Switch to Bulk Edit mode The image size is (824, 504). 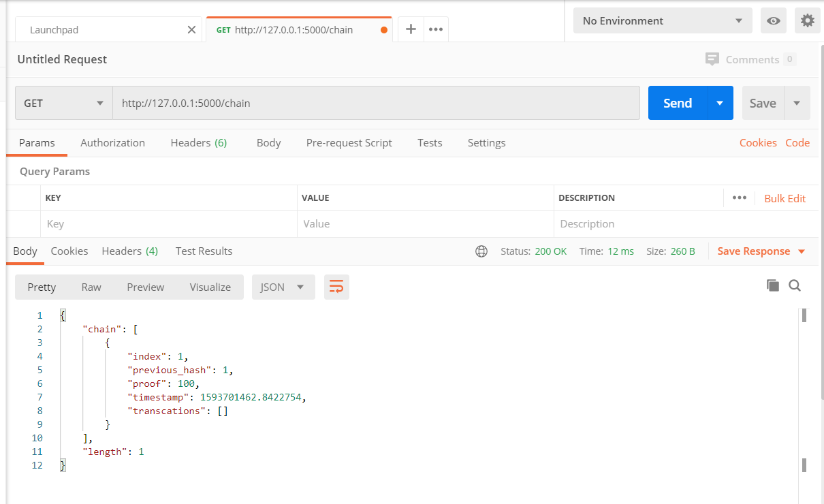[785, 198]
